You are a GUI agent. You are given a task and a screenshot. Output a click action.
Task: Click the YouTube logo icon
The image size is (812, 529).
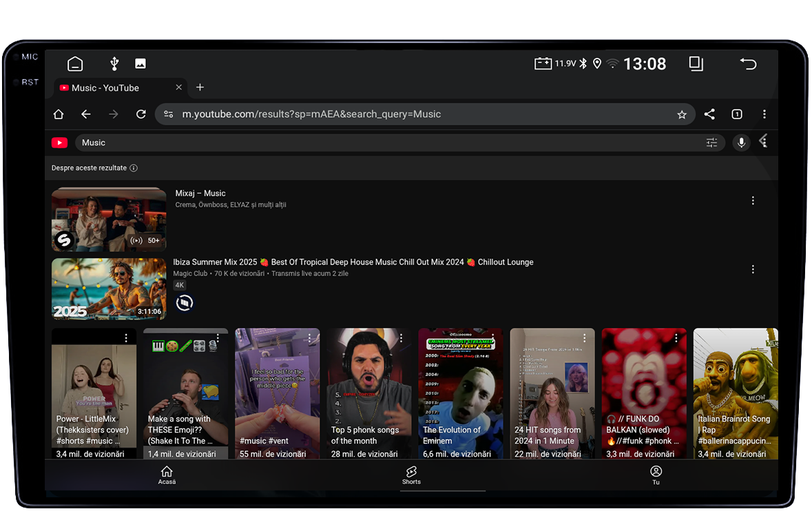59,143
